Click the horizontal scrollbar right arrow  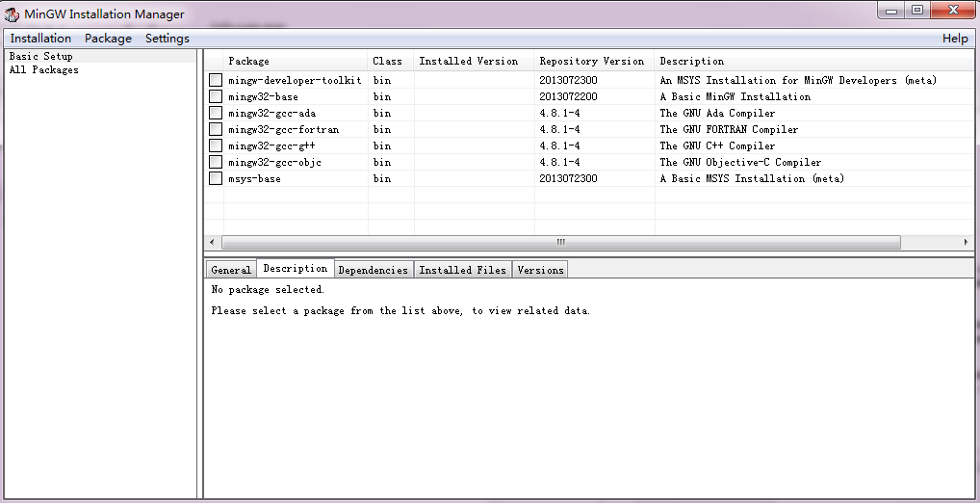coord(966,242)
